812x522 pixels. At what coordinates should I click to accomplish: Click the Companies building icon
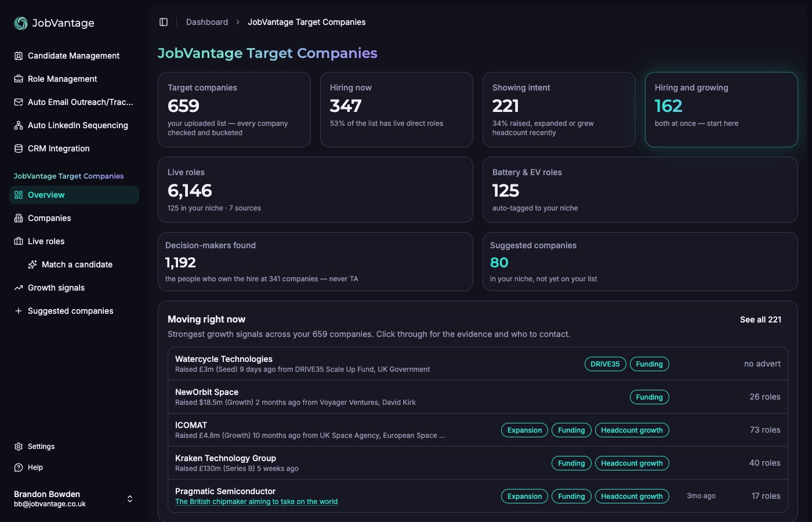coord(19,218)
